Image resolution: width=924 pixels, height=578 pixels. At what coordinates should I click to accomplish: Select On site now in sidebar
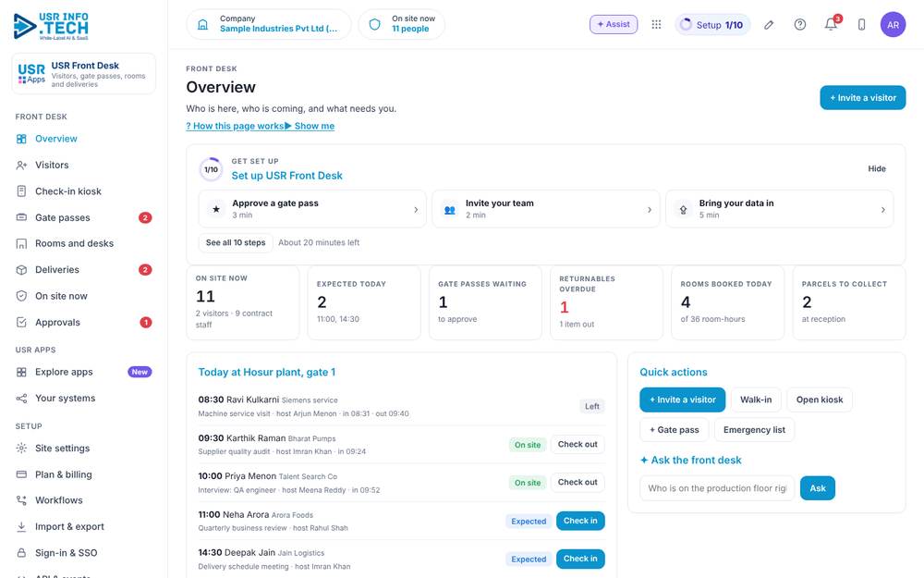point(84,296)
